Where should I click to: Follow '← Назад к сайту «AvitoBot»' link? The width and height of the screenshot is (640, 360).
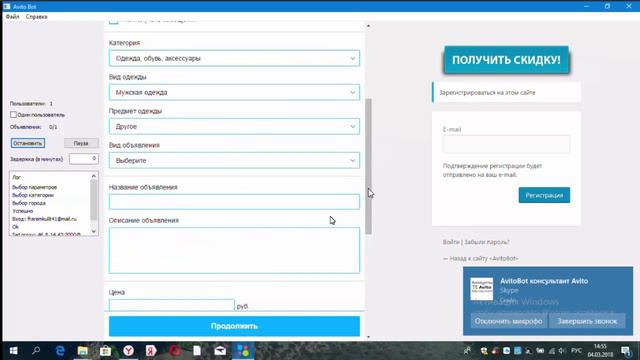point(481,258)
